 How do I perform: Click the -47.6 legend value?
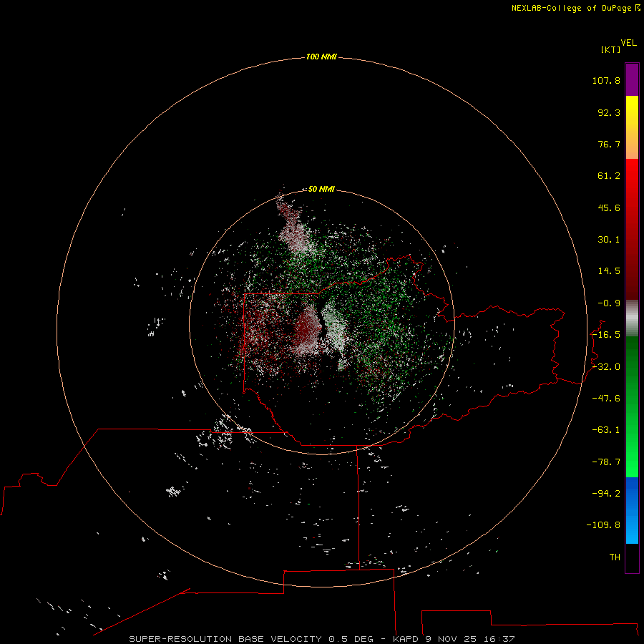point(606,399)
